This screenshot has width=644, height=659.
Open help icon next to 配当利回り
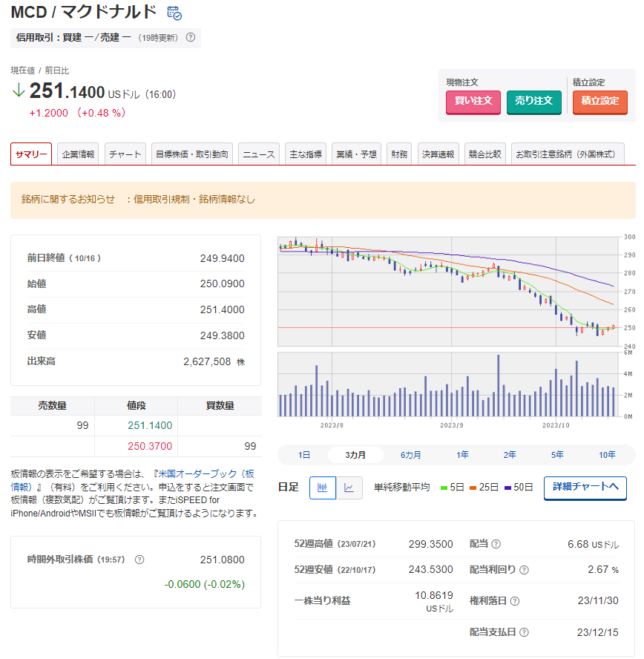pos(524,570)
